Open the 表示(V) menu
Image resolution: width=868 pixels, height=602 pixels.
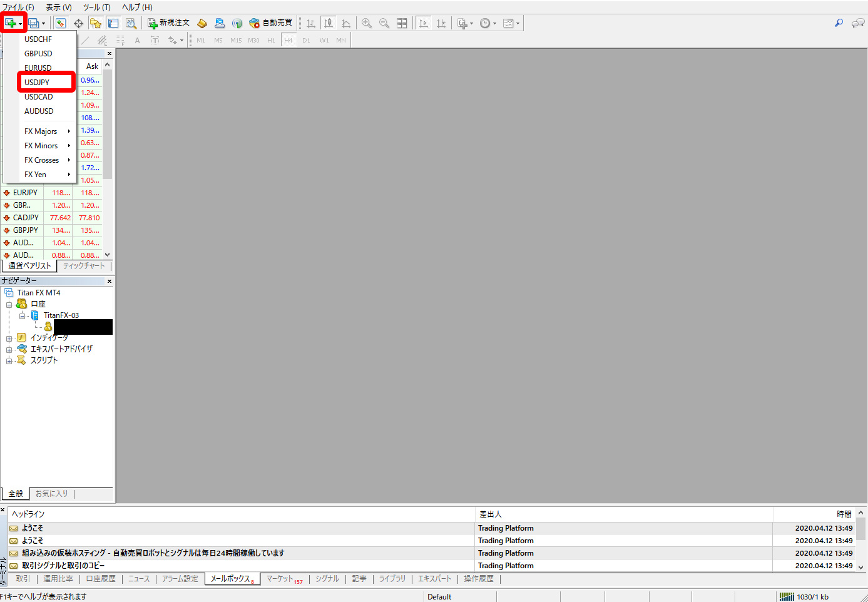coord(59,8)
